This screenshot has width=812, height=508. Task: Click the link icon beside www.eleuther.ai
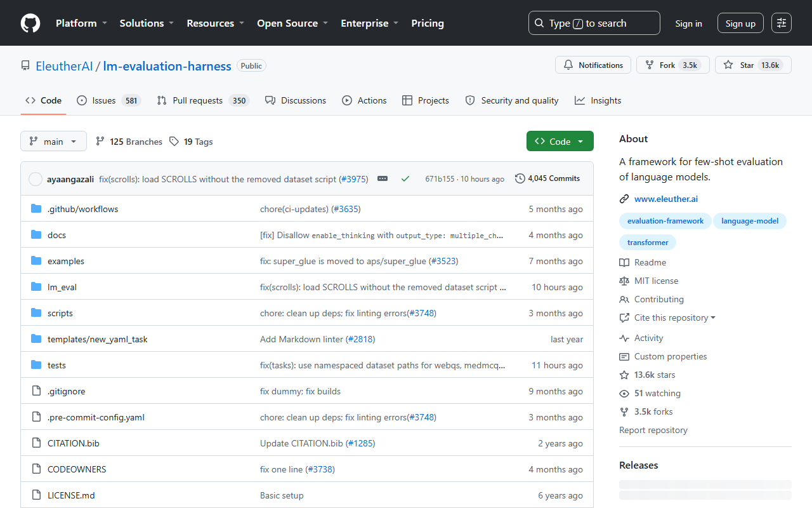(624, 199)
